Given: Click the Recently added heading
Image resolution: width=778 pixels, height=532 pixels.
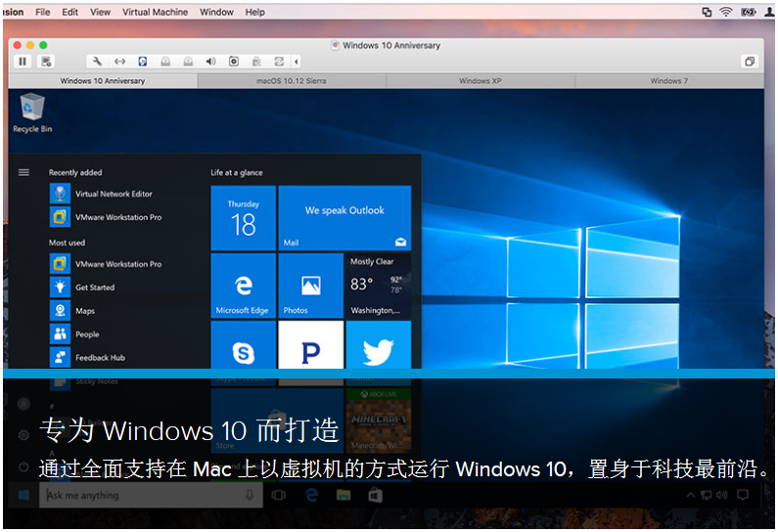Looking at the screenshot, I should (75, 172).
